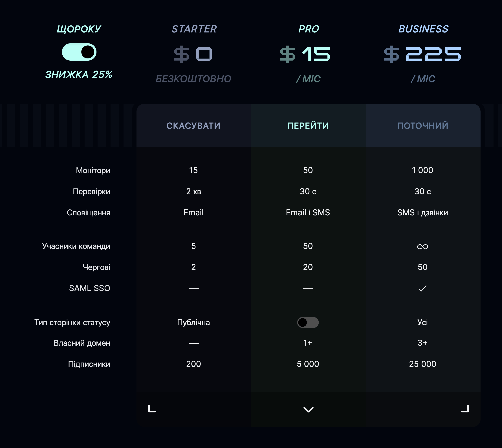Select the PRO plan heading
This screenshot has height=448, width=502.
[x=309, y=29]
